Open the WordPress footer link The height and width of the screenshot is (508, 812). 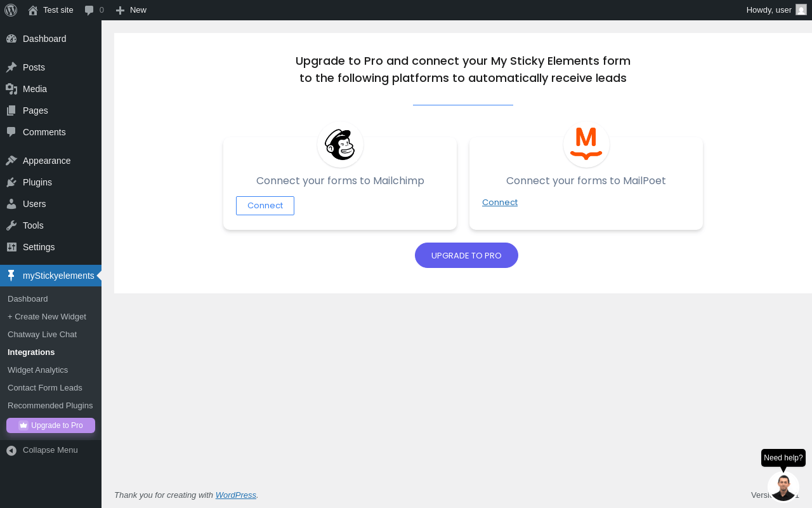click(235, 495)
